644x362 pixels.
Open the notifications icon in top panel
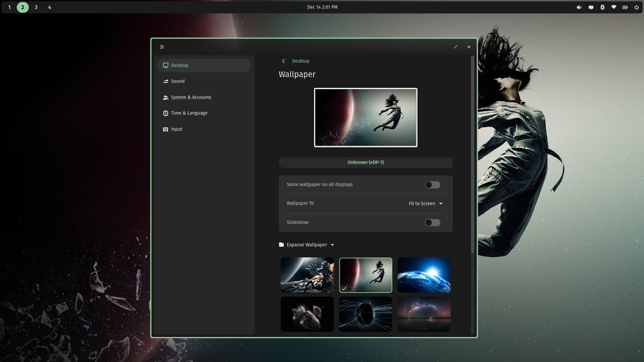(591, 7)
